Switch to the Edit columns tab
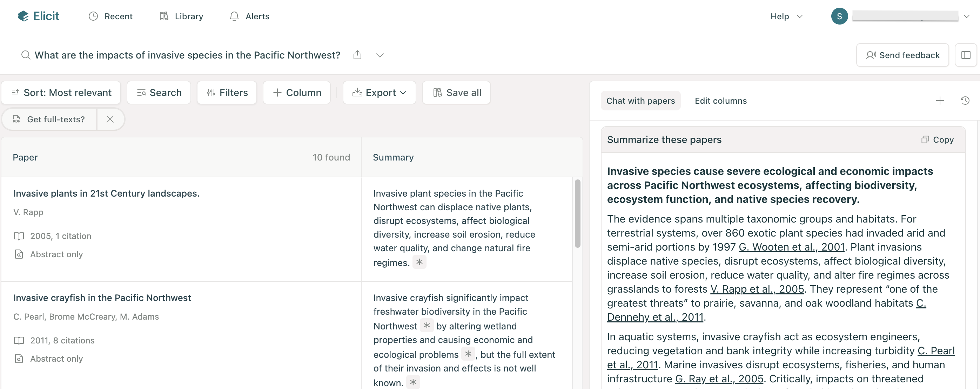 click(x=720, y=101)
